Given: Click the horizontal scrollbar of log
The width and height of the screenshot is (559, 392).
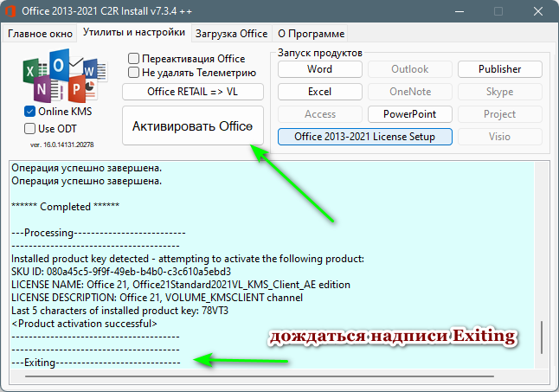Looking at the screenshot, I should pos(260,376).
